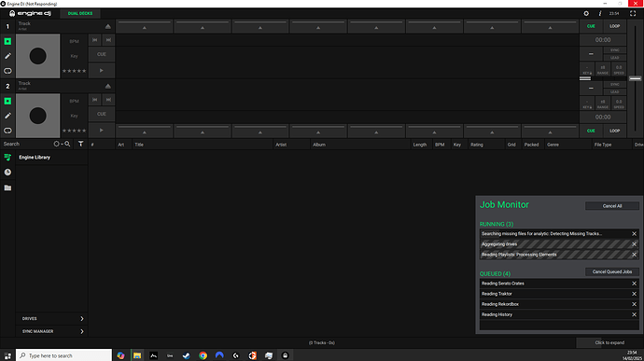Switch to DUAL DECKS tab
This screenshot has width=644, height=361.
[80, 14]
